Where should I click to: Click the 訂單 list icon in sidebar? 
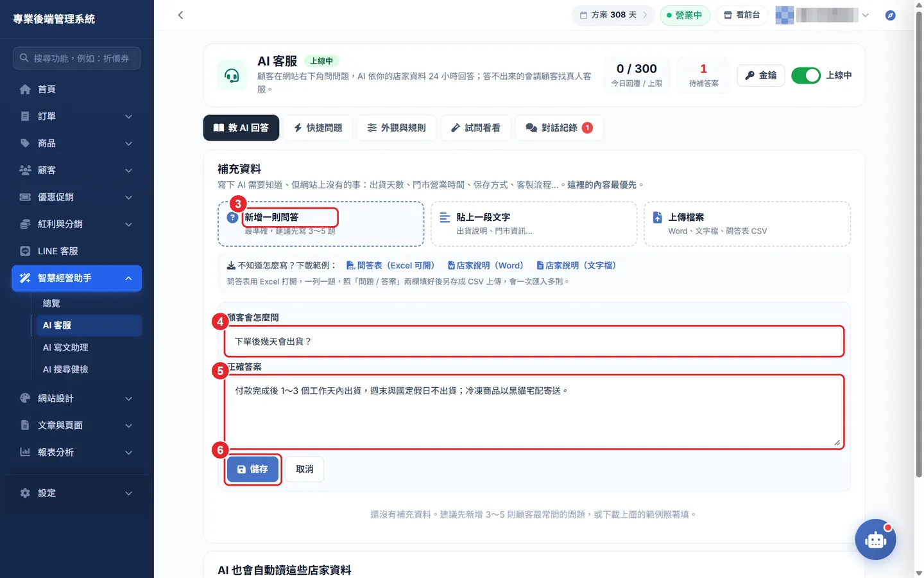click(x=25, y=116)
